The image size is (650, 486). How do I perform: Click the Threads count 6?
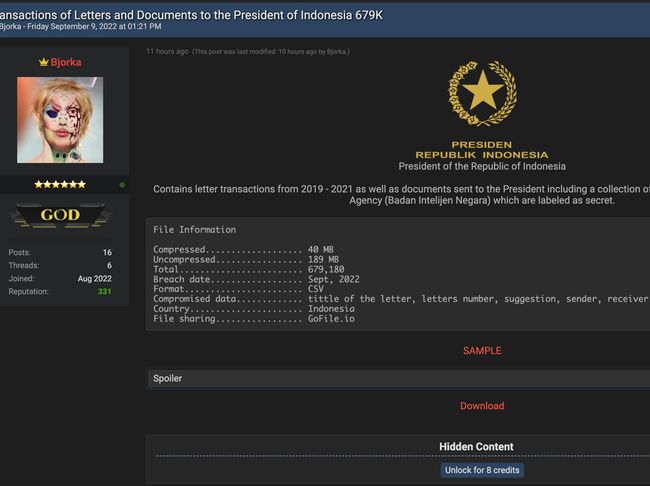[x=108, y=266]
